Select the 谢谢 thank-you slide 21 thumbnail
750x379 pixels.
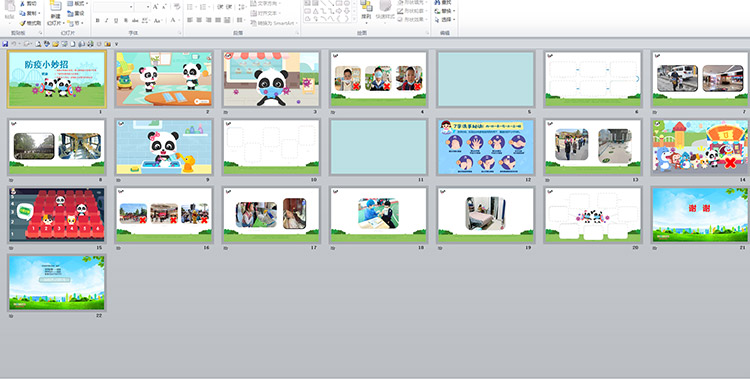(x=700, y=215)
